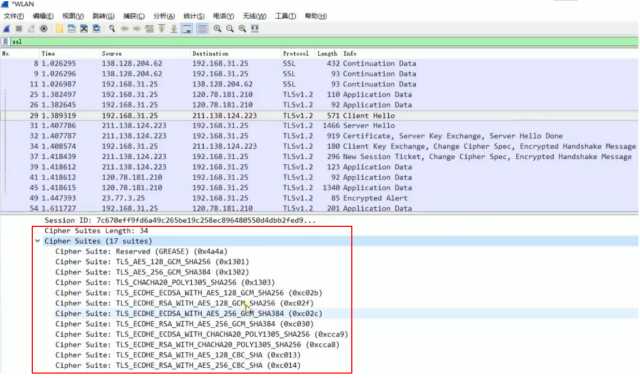
Task: Sort packets by the Time column
Action: tap(48, 53)
